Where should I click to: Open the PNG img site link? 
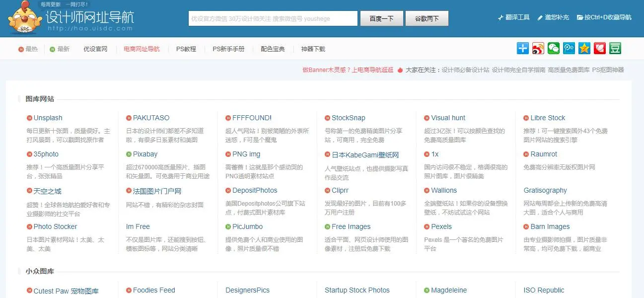click(246, 154)
